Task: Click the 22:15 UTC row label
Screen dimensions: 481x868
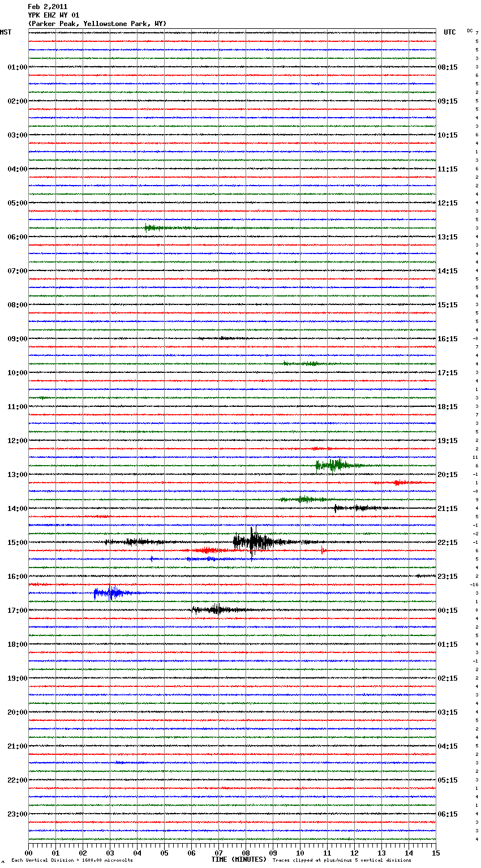Action: 448,543
